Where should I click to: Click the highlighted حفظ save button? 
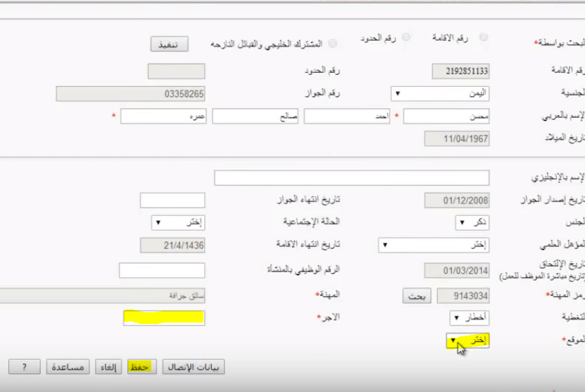coord(142,367)
